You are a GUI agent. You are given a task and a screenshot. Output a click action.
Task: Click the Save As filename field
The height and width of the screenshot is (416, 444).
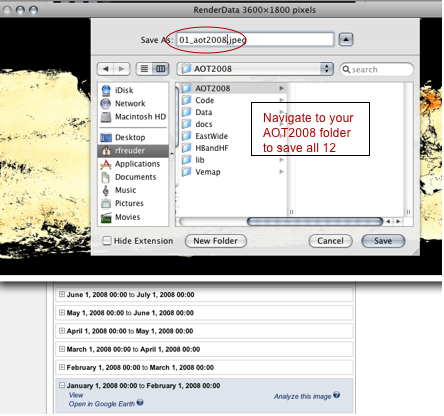point(255,40)
